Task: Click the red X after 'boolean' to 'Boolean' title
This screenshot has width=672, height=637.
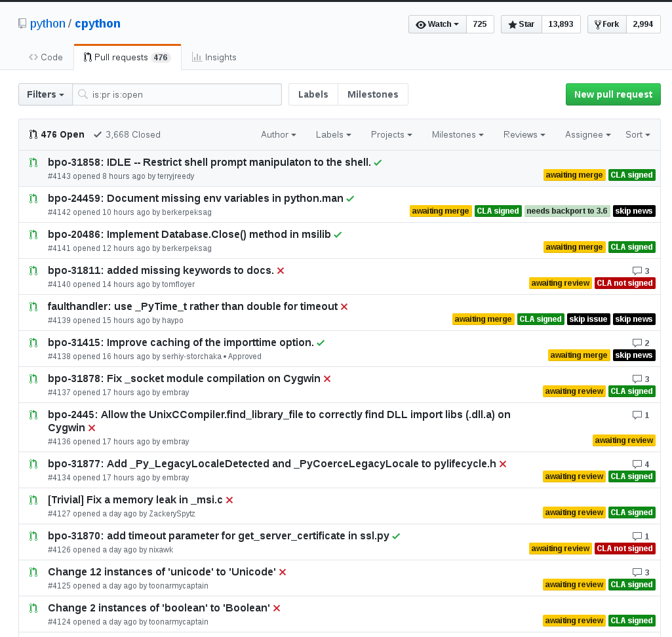Action: [x=277, y=608]
